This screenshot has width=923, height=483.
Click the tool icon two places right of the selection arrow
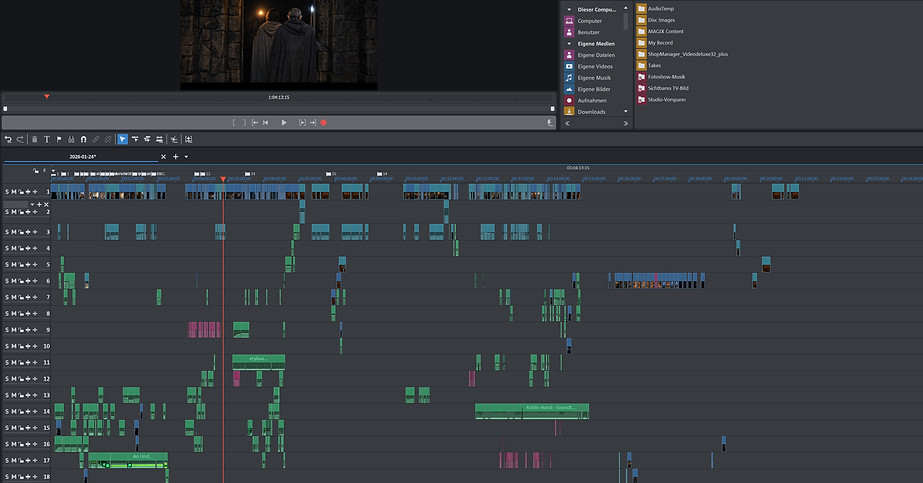coord(147,139)
